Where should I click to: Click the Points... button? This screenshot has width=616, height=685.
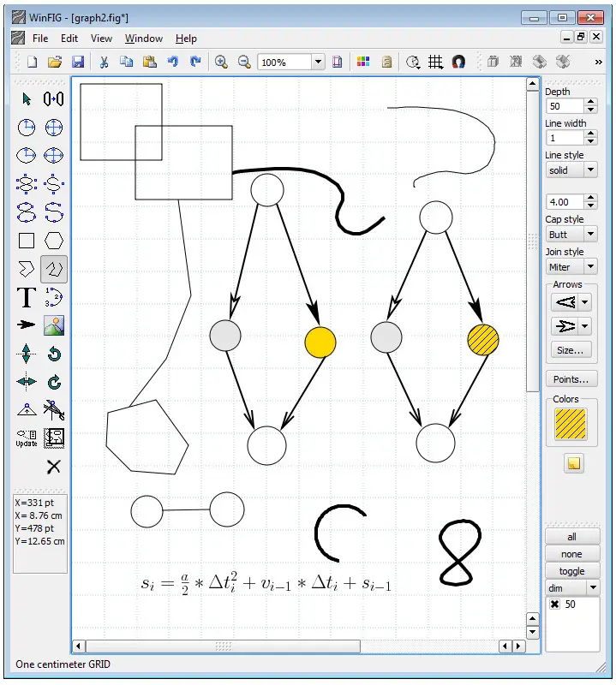pos(571,379)
